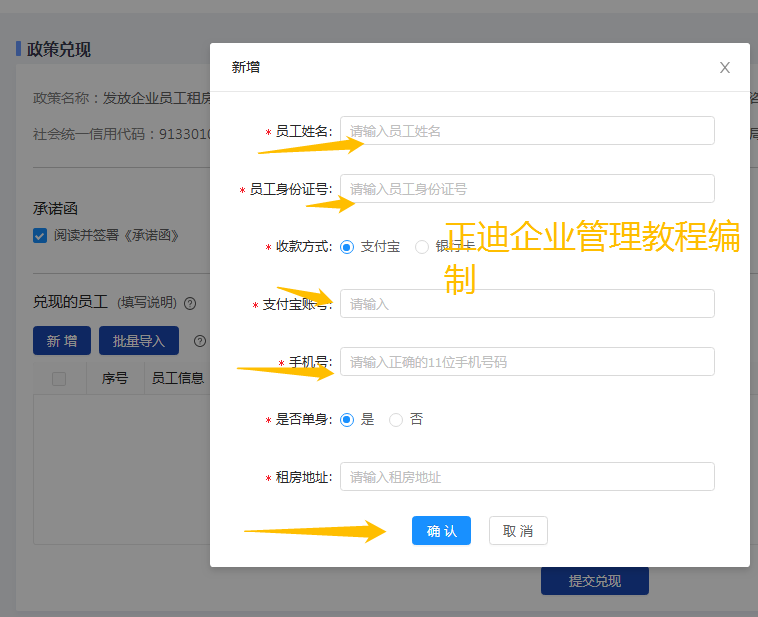The image size is (758, 617).
Task: Focus the 员工身份证号 text box
Action: click(527, 189)
